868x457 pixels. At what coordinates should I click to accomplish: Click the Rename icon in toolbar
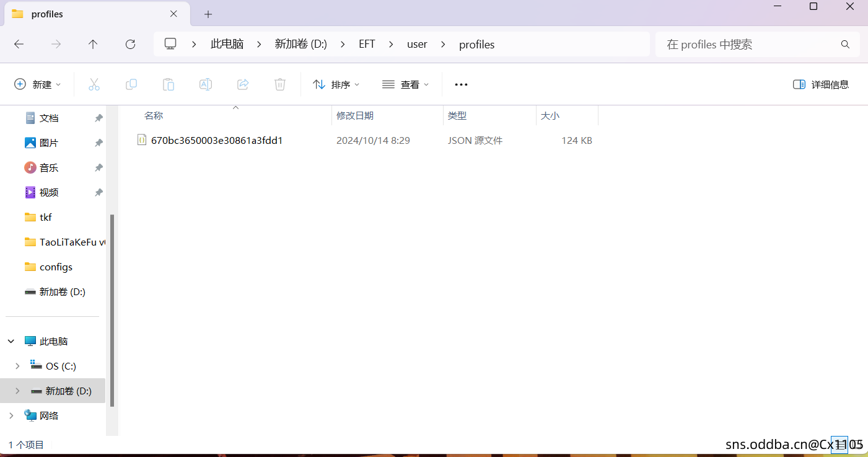pyautogui.click(x=206, y=84)
